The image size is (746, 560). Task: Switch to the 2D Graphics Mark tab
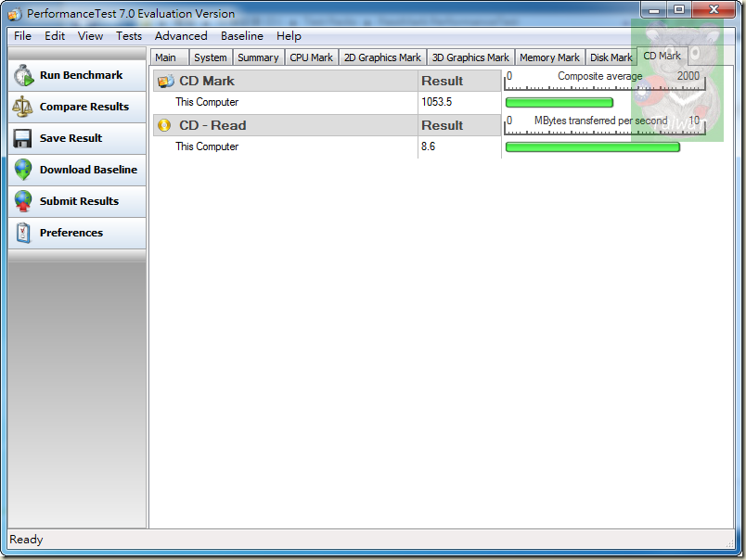tap(382, 57)
